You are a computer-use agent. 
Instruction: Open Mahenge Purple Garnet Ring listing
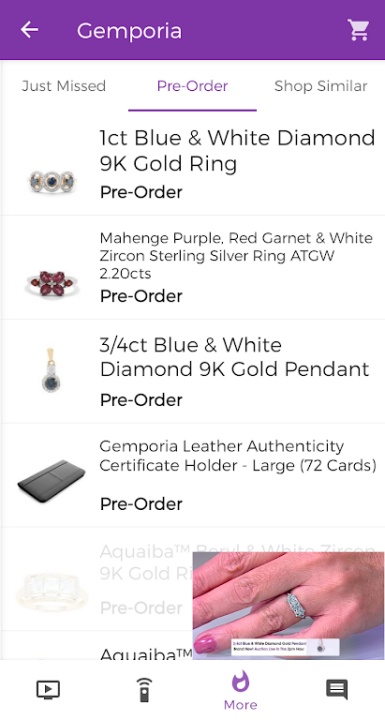(x=192, y=267)
